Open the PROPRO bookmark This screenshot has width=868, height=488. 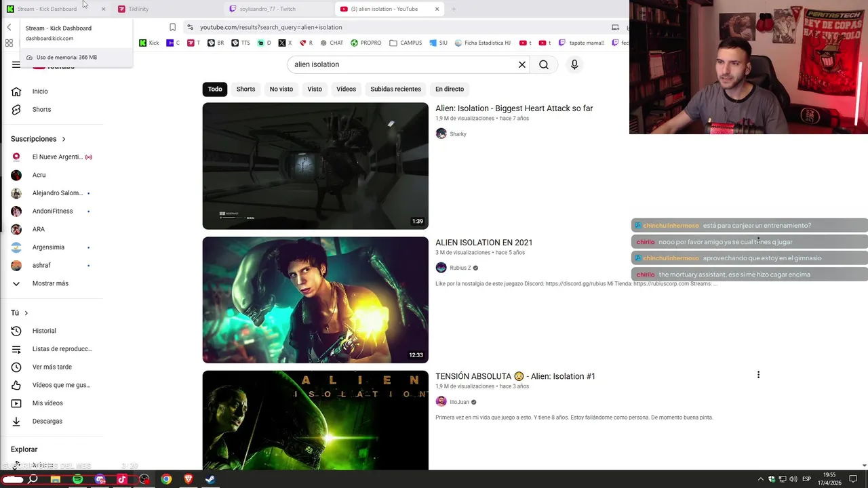[x=366, y=43]
